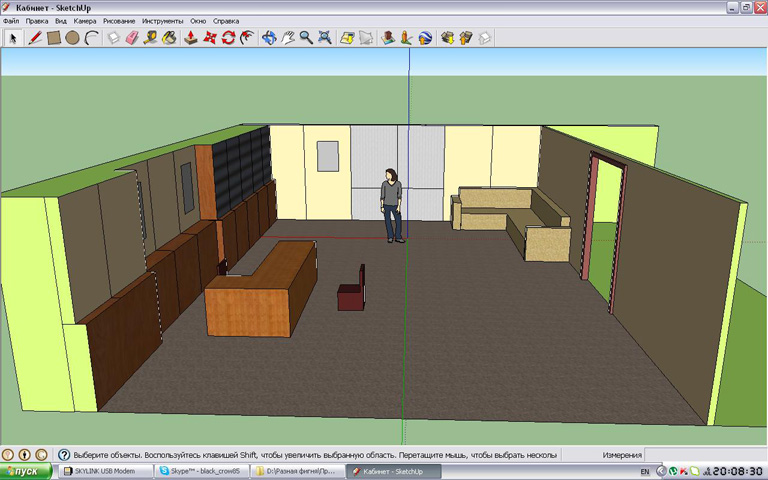
Task: Click the first round status bar icon
Action: click(x=8, y=455)
